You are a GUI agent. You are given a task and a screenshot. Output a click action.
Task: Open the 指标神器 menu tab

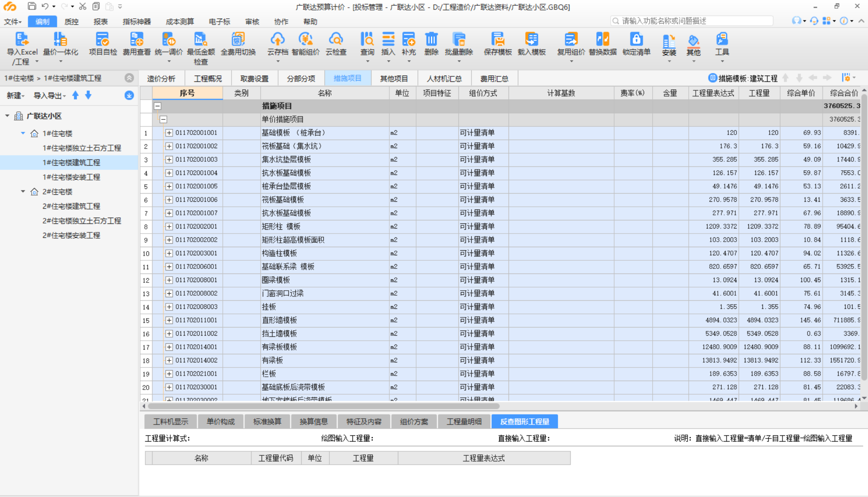pyautogui.click(x=137, y=21)
